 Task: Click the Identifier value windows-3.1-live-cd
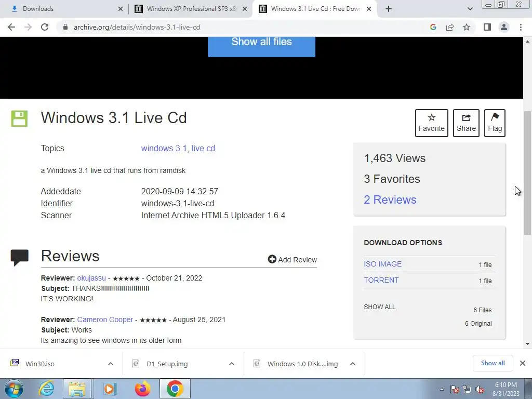click(178, 203)
